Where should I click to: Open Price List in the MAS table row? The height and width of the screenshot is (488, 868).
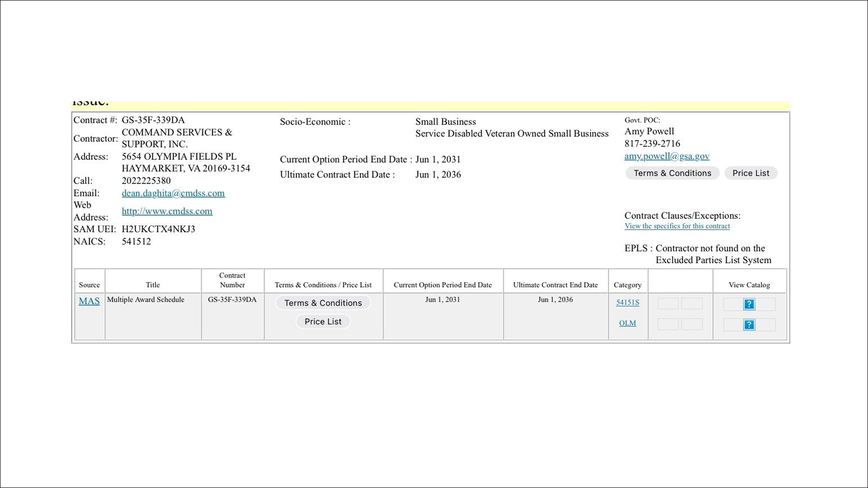click(323, 322)
